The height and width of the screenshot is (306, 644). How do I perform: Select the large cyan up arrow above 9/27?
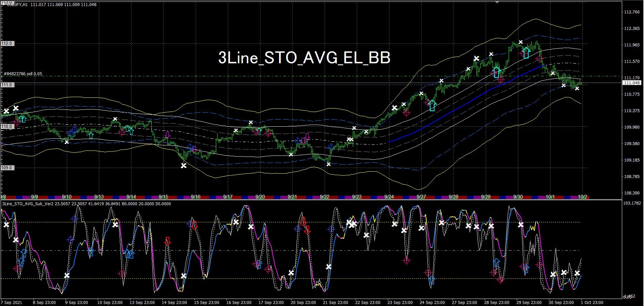432,105
